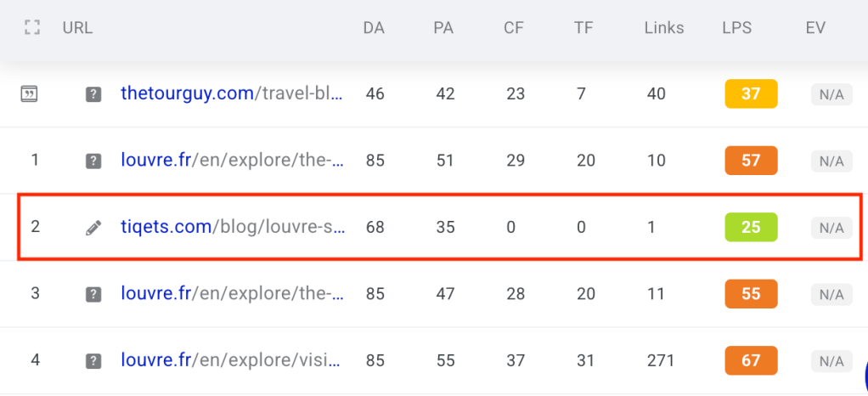
Task: Click the question mark icon beside thetourguy.com
Action: click(93, 94)
